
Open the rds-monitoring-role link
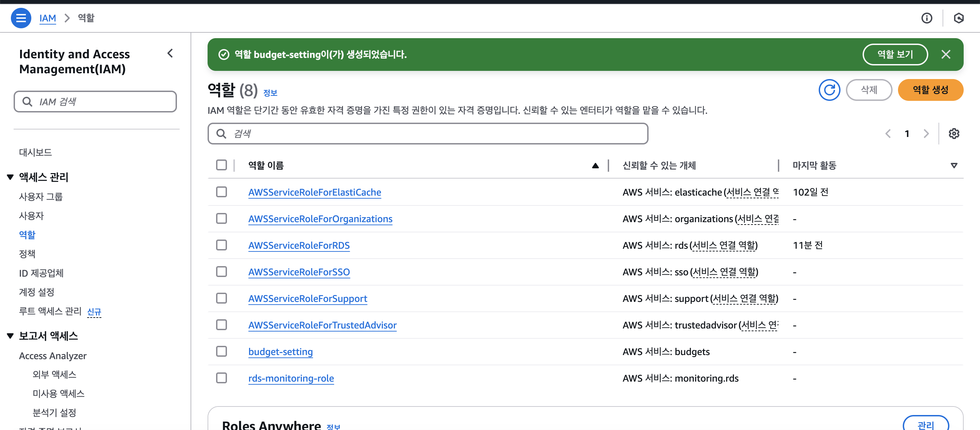291,378
